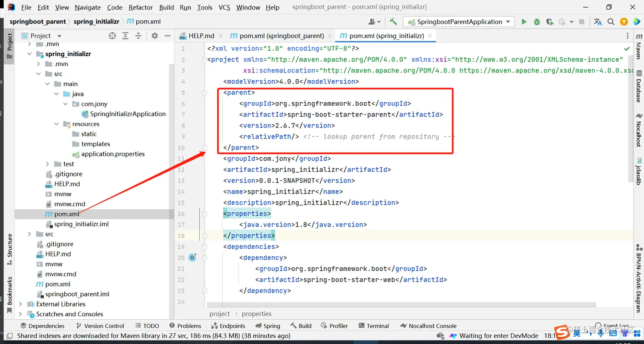This screenshot has width=644, height=344.
Task: Collapse all items in the Project panel
Action: click(138, 36)
